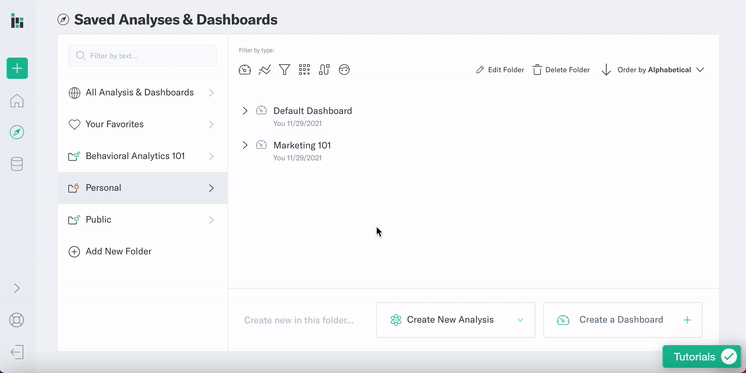Click the logout icon in the sidebar
Image resolution: width=746 pixels, height=373 pixels.
coord(17,352)
